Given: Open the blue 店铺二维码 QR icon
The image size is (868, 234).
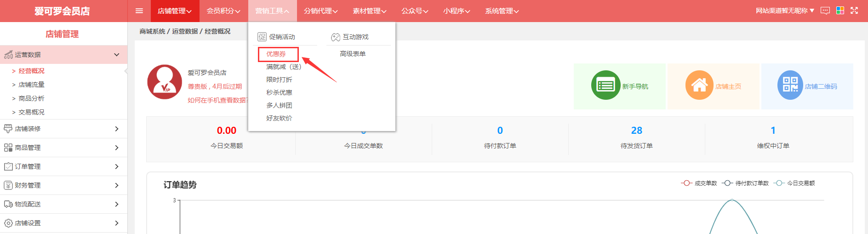Looking at the screenshot, I should [x=790, y=86].
